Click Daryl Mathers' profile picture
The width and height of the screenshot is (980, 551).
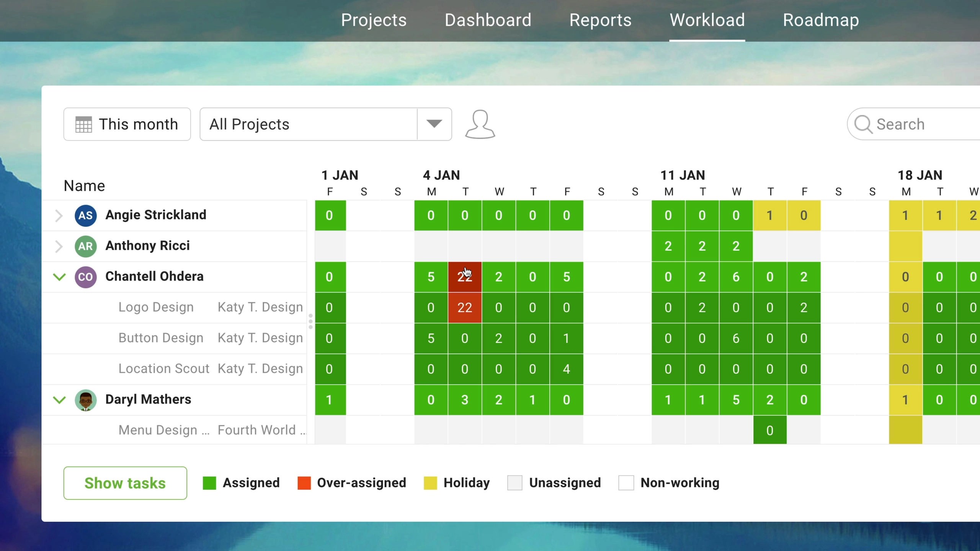(x=85, y=399)
